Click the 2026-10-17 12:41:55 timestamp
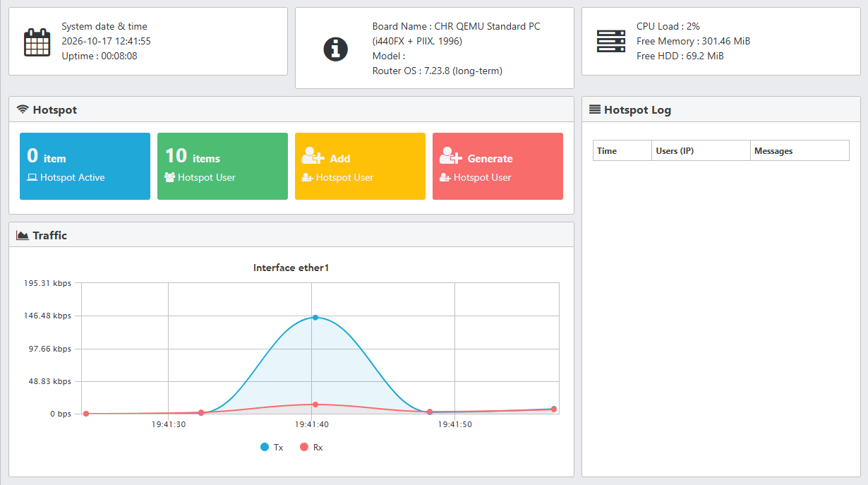 click(x=106, y=41)
